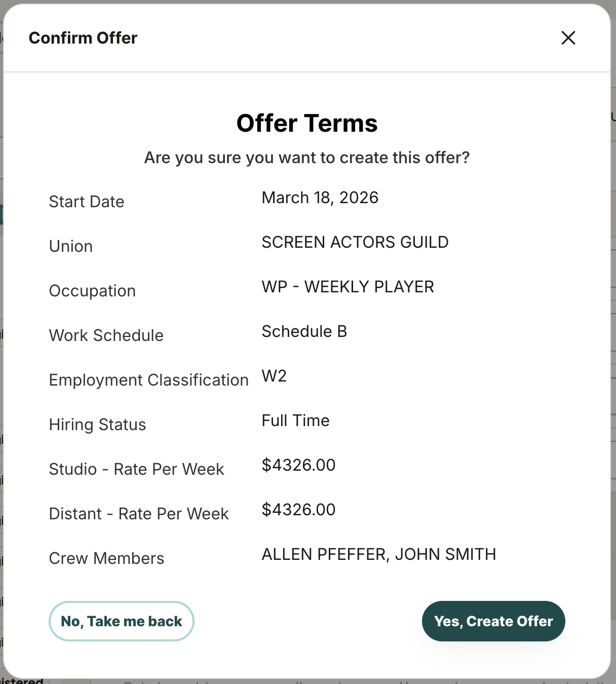The image size is (616, 684).
Task: Click the Schedule B work schedule value
Action: [304, 331]
